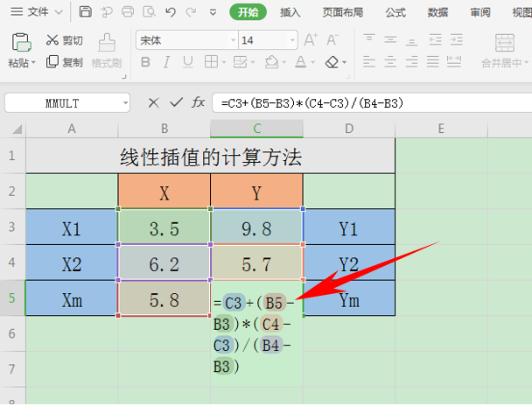The image size is (532, 406).
Task: Open font color dropdown arrow
Action: point(313,62)
